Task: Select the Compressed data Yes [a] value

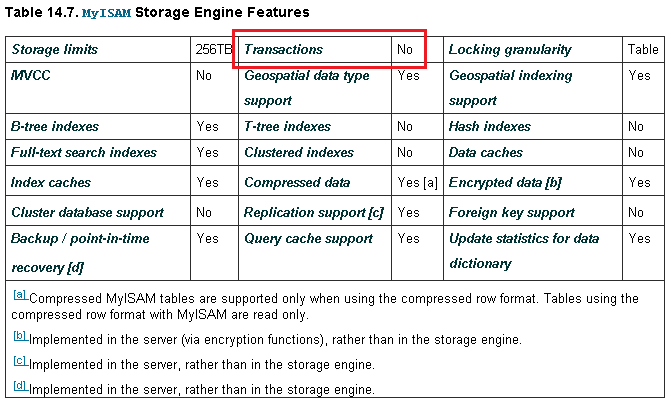Action: [417, 183]
